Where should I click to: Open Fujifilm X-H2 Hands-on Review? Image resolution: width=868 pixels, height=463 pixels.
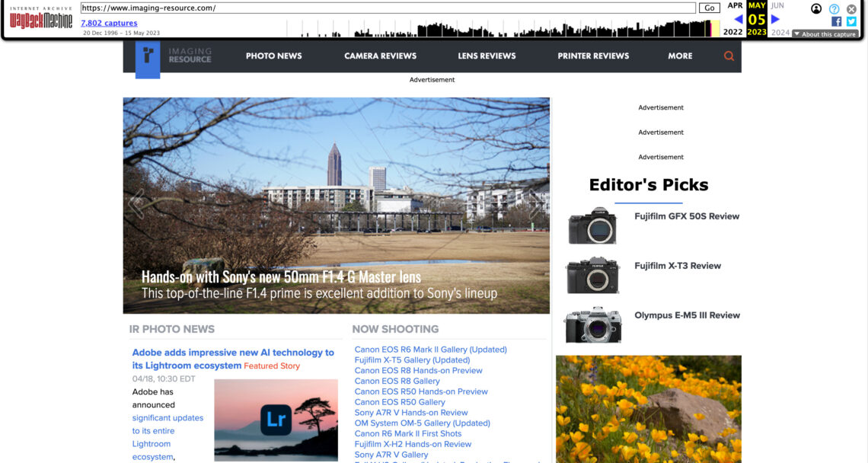click(413, 444)
